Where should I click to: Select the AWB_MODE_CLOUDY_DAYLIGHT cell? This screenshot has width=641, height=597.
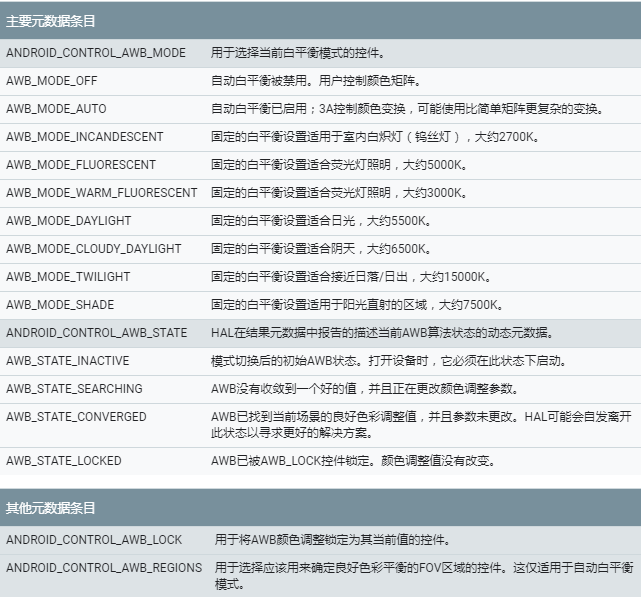point(93,249)
